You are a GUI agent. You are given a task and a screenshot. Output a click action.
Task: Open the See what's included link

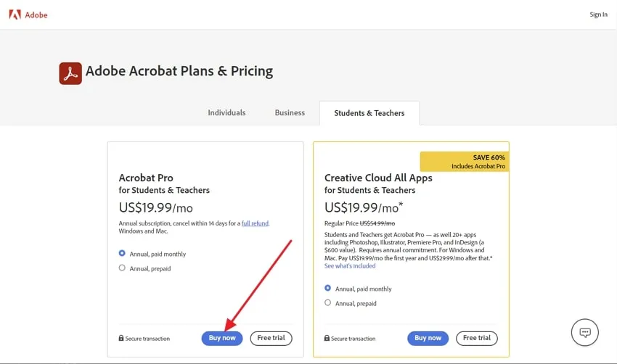pyautogui.click(x=350, y=267)
